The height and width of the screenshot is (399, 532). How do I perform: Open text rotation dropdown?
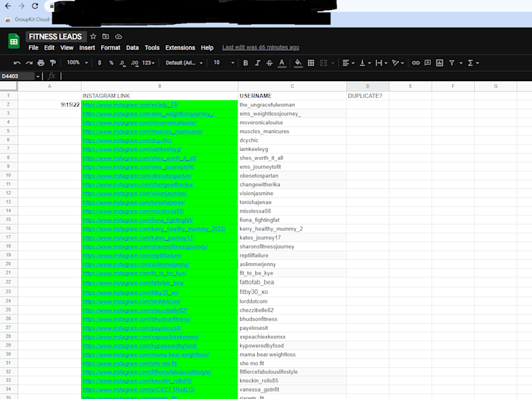398,63
